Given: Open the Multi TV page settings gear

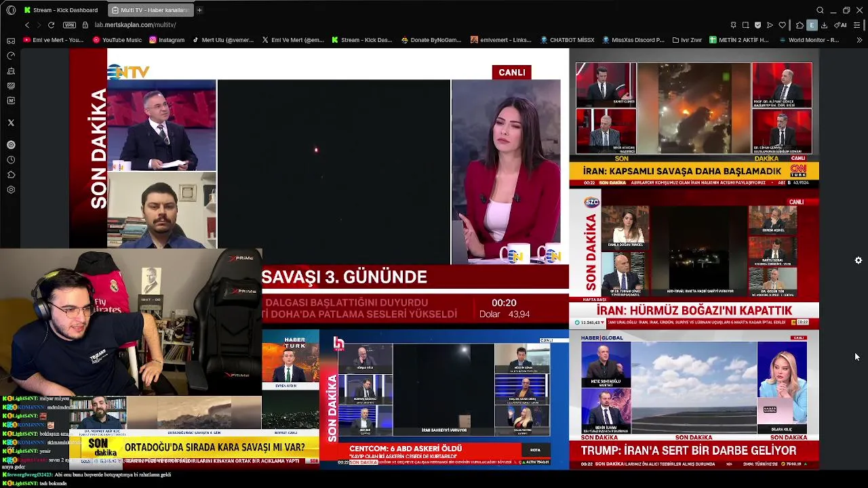Looking at the screenshot, I should (x=859, y=260).
